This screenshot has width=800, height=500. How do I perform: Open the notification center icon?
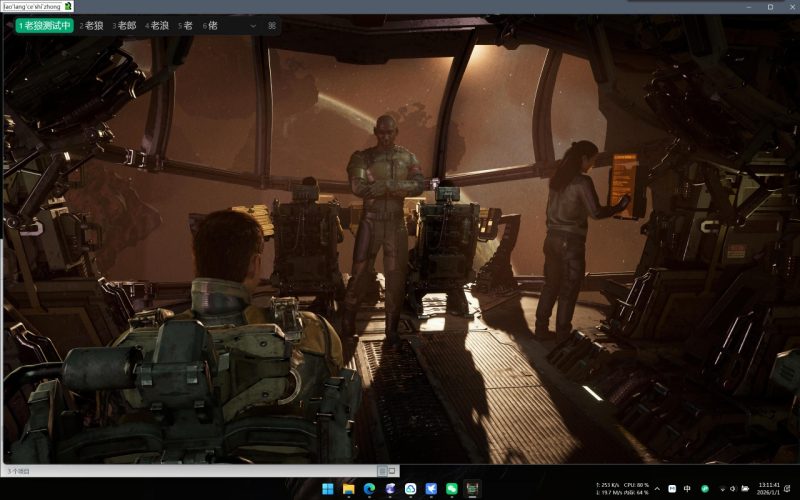788,489
